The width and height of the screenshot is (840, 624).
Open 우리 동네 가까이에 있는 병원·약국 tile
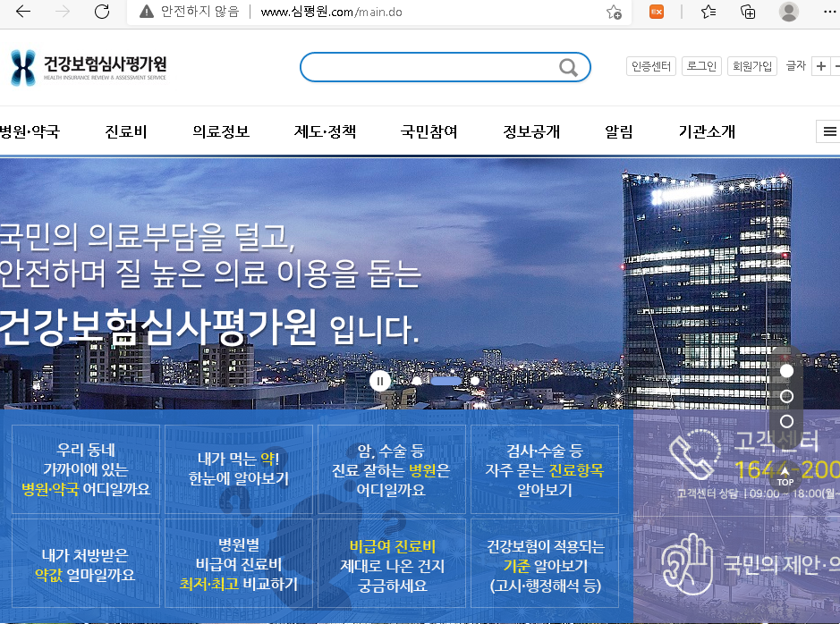pos(86,469)
